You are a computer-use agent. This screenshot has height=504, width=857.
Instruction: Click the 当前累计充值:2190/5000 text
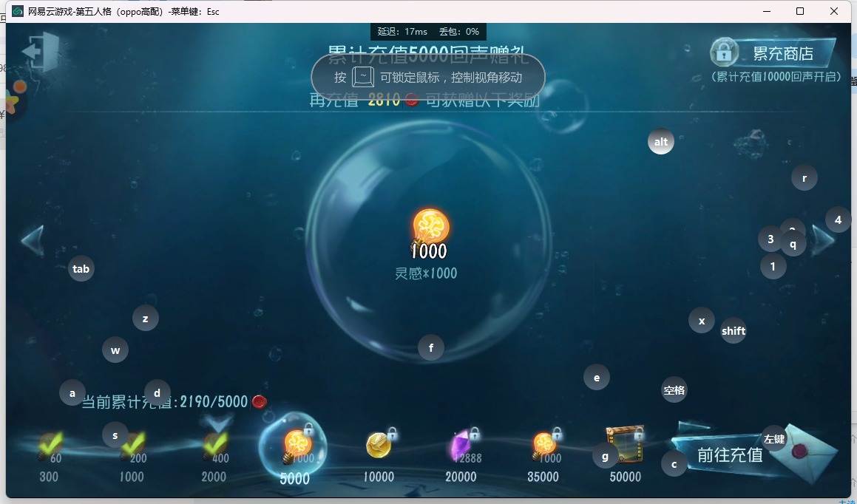(165, 402)
